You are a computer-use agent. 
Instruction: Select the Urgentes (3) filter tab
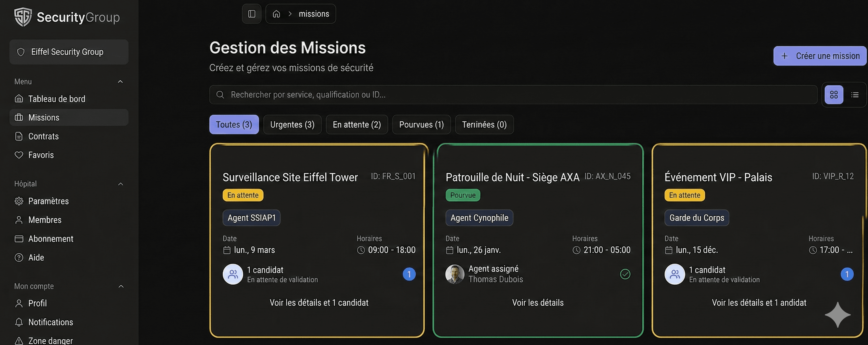click(x=292, y=124)
